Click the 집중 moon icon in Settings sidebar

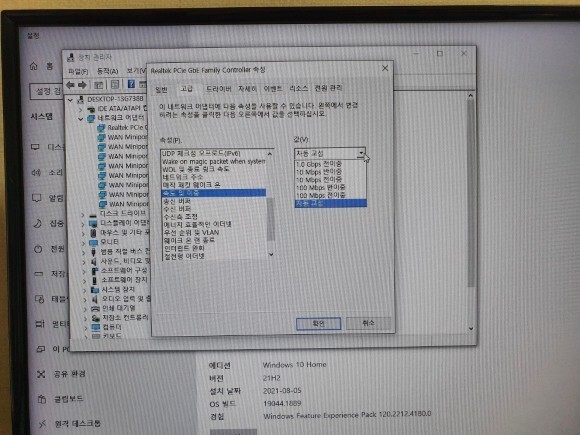pyautogui.click(x=37, y=223)
